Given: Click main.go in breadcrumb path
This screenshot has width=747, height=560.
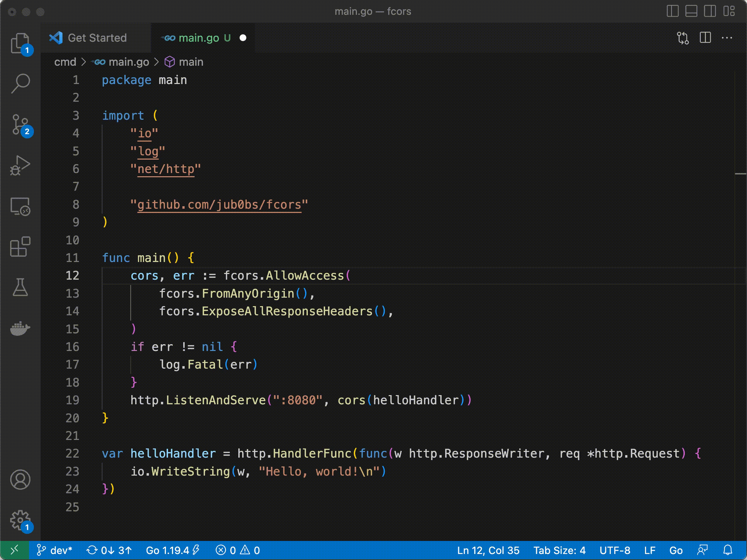Looking at the screenshot, I should pyautogui.click(x=129, y=62).
